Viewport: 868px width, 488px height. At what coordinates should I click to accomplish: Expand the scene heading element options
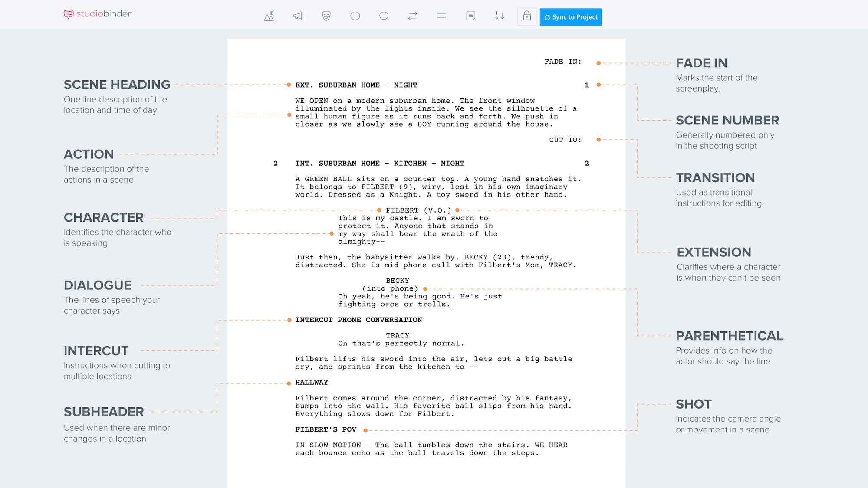click(269, 16)
